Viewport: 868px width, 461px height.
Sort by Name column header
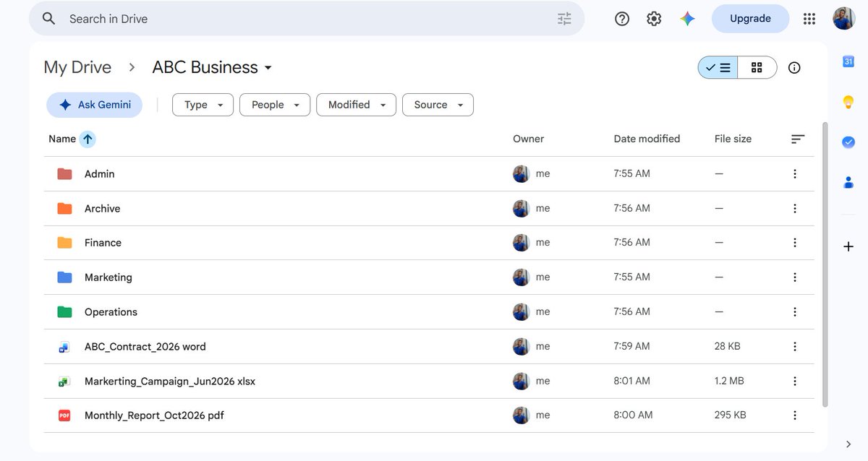tap(62, 139)
